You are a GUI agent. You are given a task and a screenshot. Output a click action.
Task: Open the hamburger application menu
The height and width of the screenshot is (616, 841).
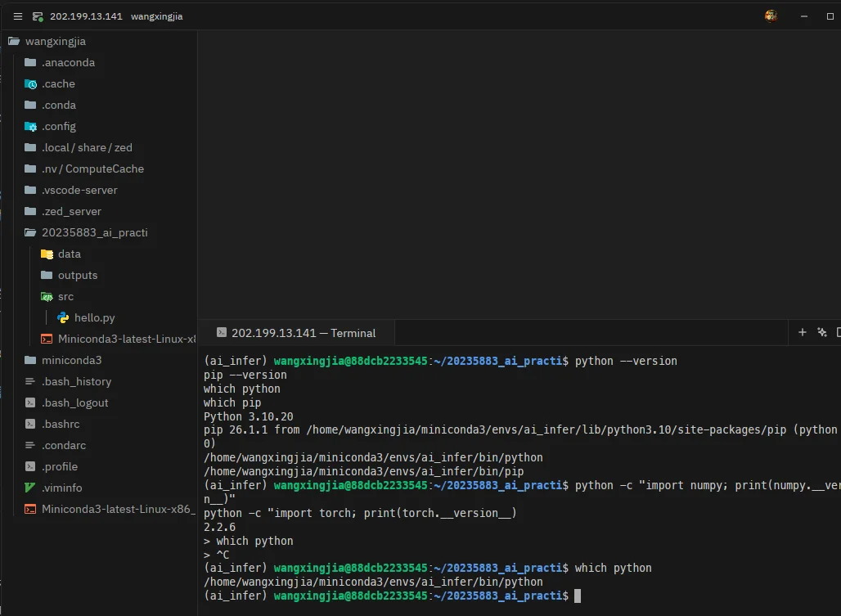pos(18,16)
